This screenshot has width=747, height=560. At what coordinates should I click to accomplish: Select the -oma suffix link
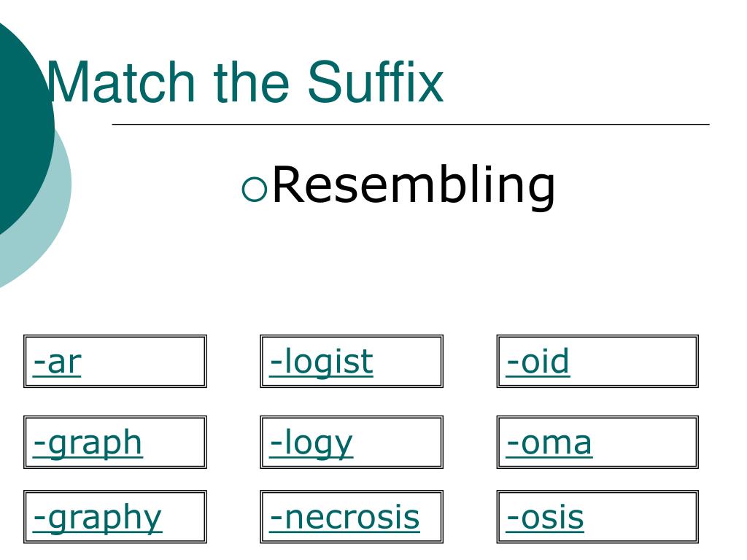549,443
